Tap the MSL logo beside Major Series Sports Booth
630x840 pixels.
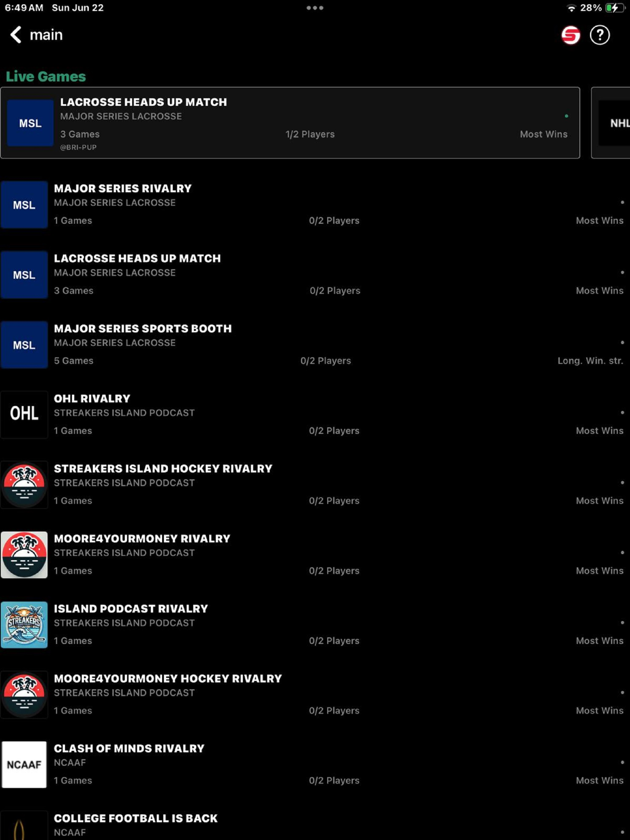[x=24, y=345]
